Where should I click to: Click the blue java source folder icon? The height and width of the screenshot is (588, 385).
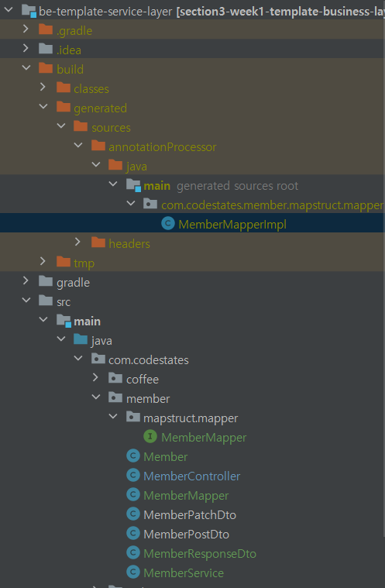81,340
